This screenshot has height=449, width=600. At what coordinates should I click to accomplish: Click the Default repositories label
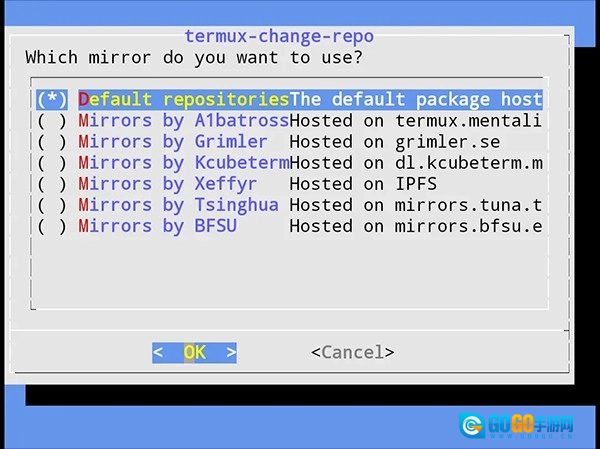pos(183,100)
